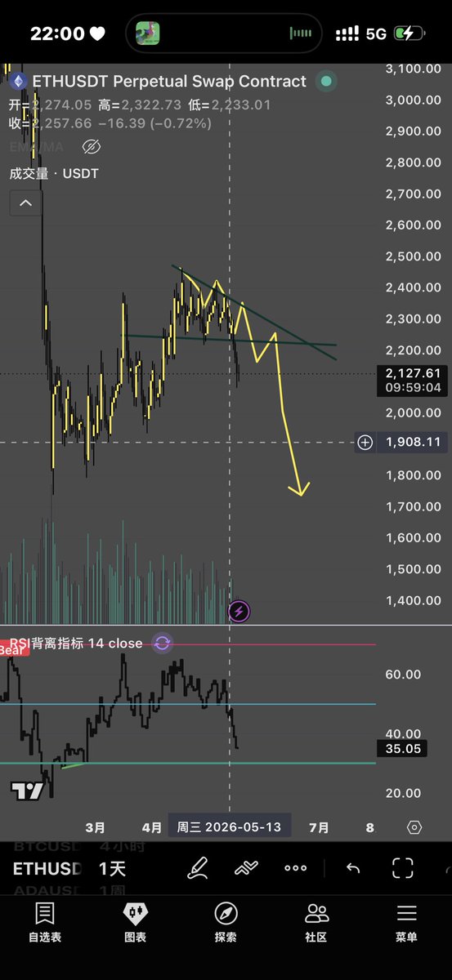Tap the 3,000.00 price axis label

(x=413, y=100)
